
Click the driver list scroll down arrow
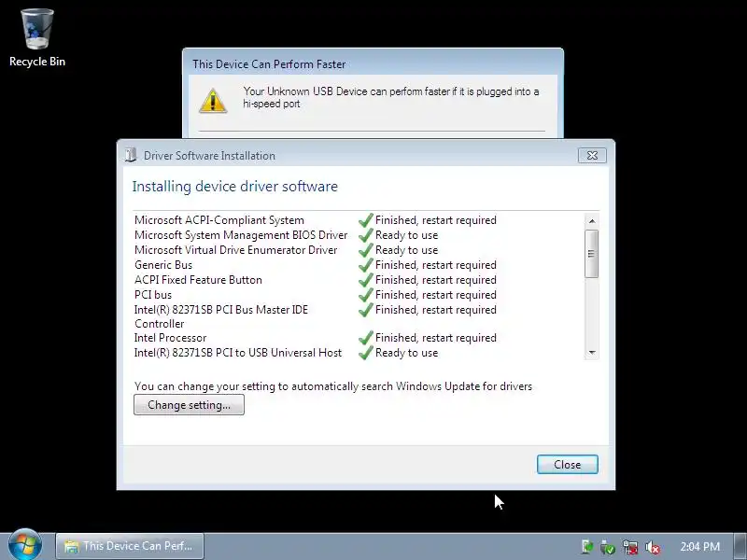click(x=592, y=353)
